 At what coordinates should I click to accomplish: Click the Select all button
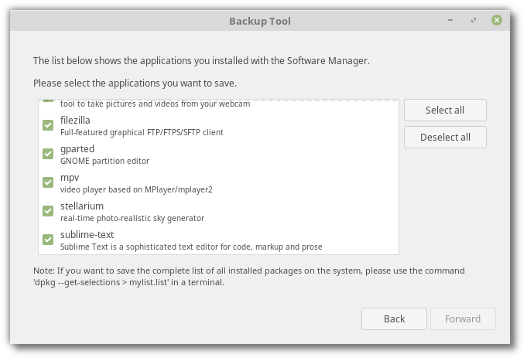point(445,110)
